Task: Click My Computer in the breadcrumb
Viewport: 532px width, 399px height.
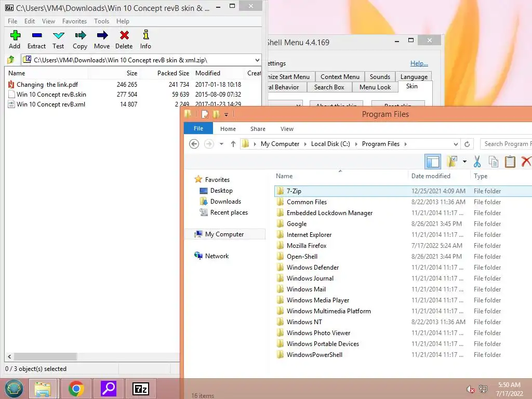Action: coord(280,144)
